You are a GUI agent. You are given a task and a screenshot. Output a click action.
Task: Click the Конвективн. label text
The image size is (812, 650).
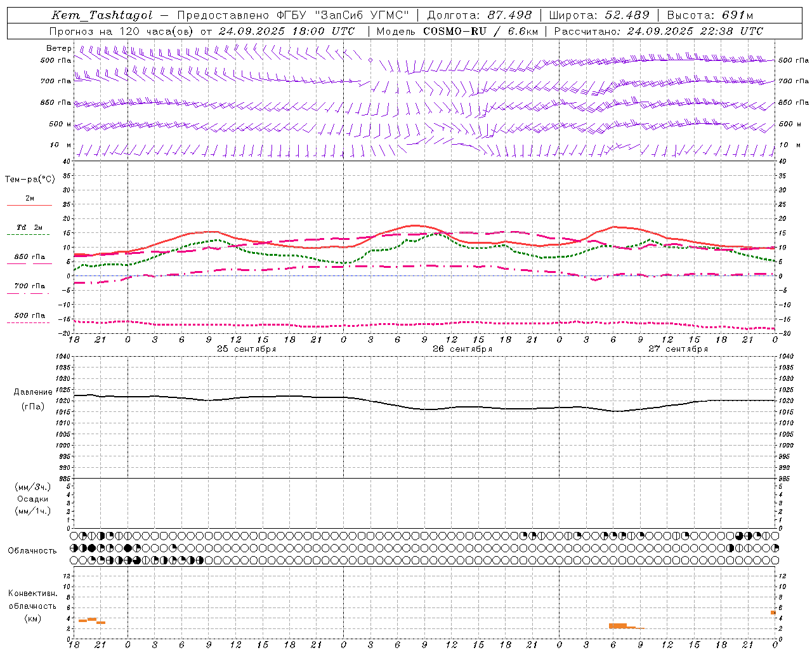coord(32,594)
